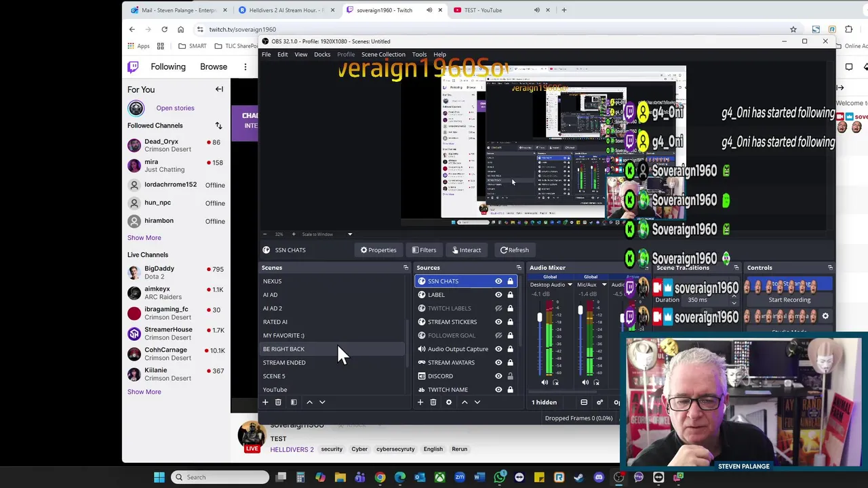Open Desktop Audio options dropdown arrow
868x488 pixels.
(570, 285)
